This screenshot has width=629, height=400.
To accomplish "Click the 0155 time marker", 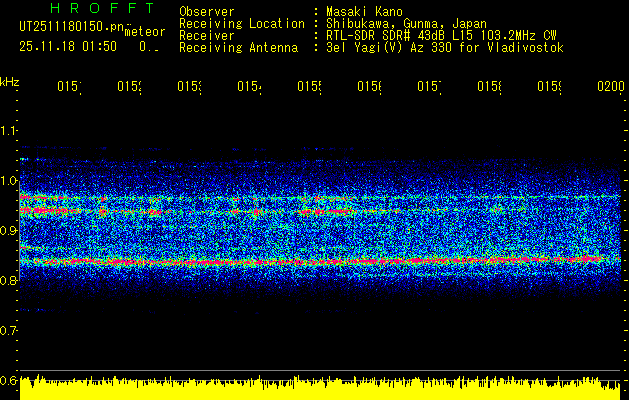I will (309, 87).
